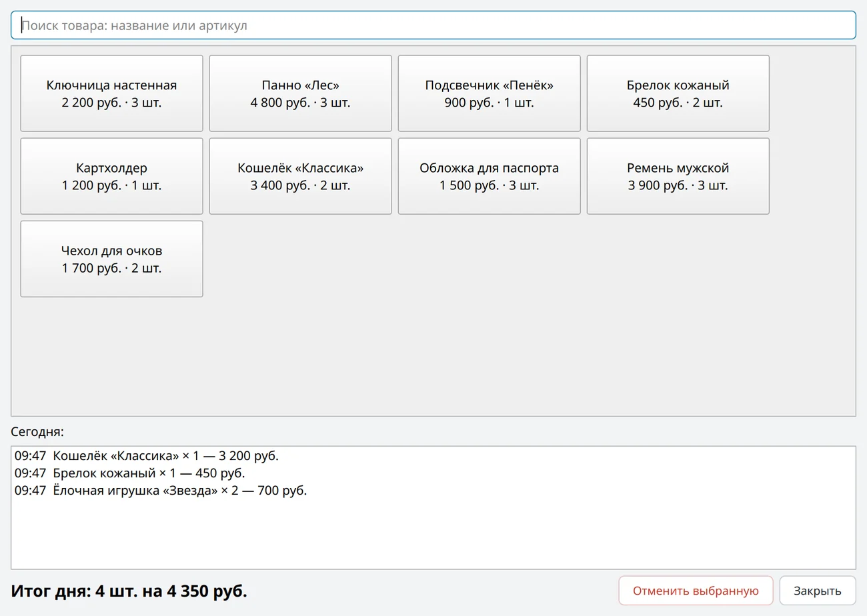Select the Ёлочная игрушка «Звезда» sale row

pos(433,491)
